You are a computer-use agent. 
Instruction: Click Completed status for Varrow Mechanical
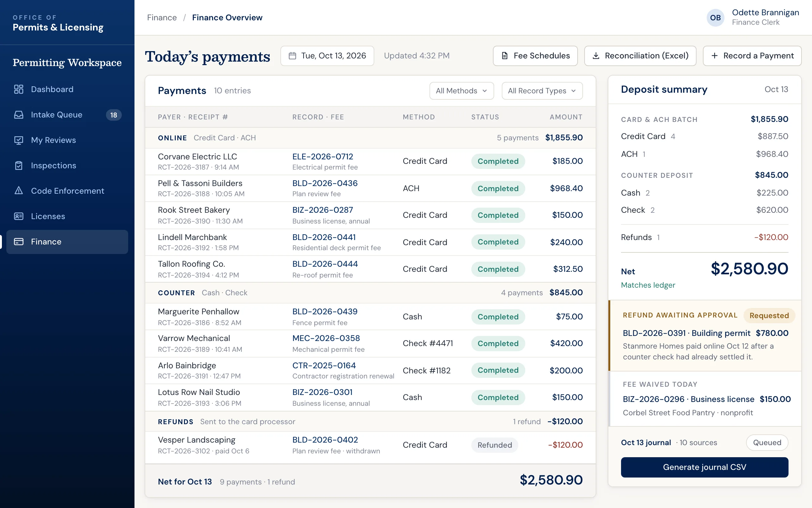pos(498,343)
